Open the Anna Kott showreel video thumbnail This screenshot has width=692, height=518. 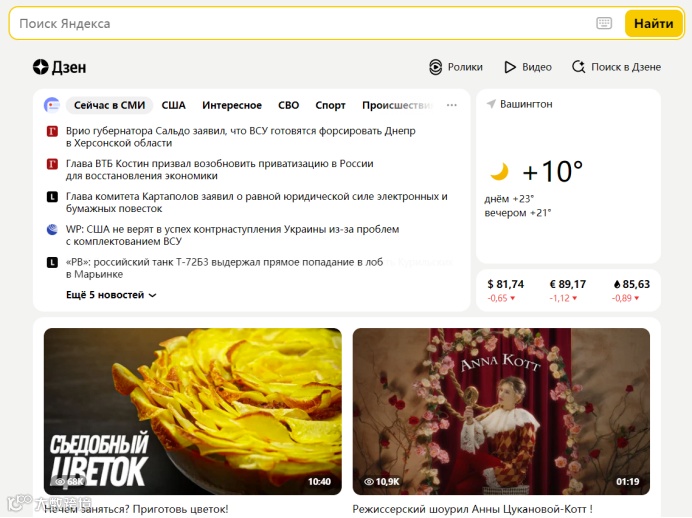[x=501, y=411]
